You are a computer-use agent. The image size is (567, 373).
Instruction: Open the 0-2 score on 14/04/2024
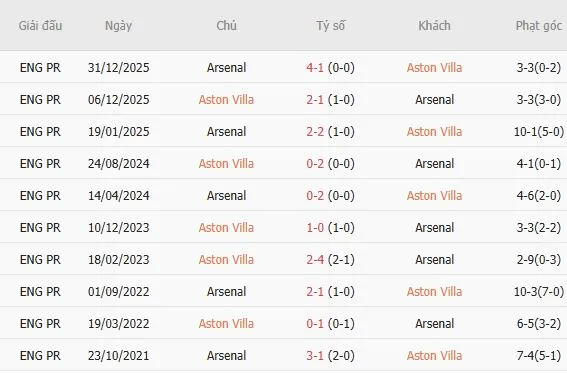[x=315, y=196]
